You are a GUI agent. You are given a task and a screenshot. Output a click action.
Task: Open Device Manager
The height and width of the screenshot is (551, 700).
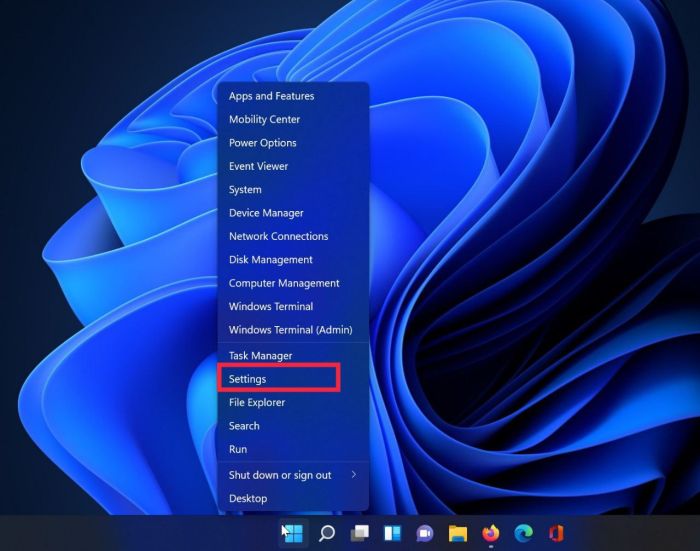coord(293,213)
